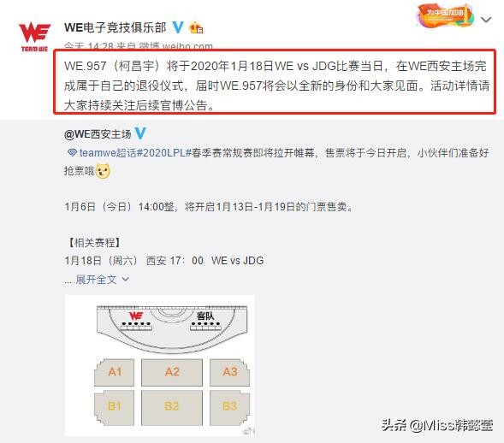This screenshot has height=443, width=504.
Task: Click the Team WE avatar logo
Action: (x=34, y=37)
